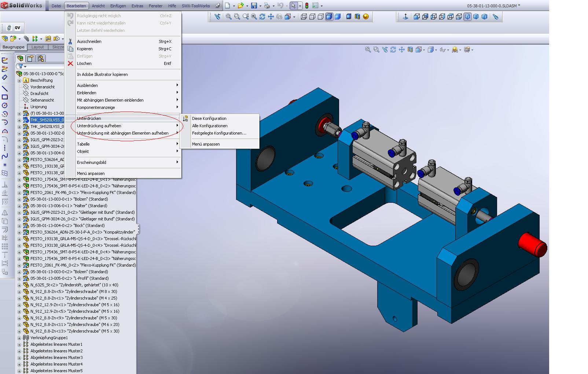Expand Abgeleitetes lineares Muster1 node
Screen dimensions: 588x374
[x=19, y=344]
